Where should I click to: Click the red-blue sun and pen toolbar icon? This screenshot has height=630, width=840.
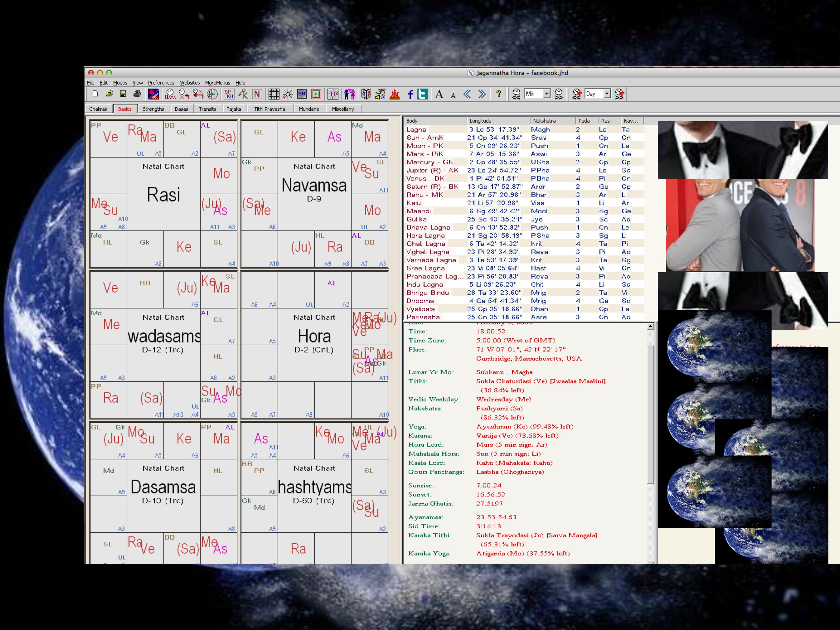153,94
